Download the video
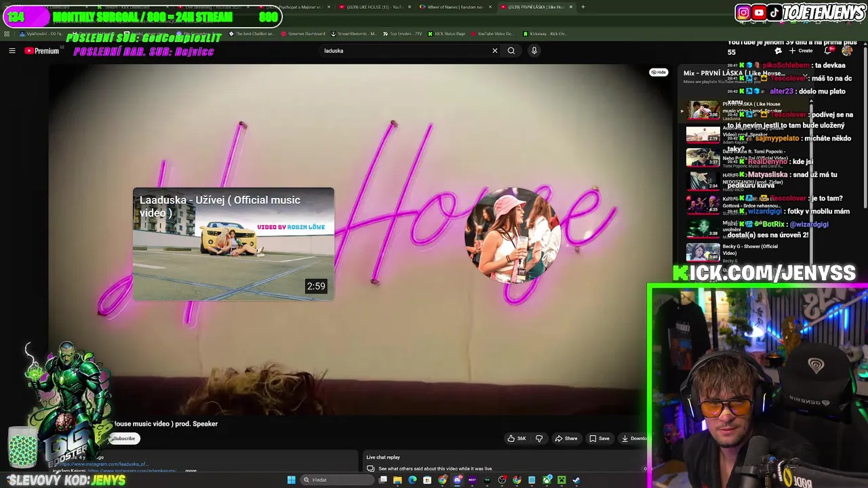This screenshot has width=868, height=488. point(634,439)
